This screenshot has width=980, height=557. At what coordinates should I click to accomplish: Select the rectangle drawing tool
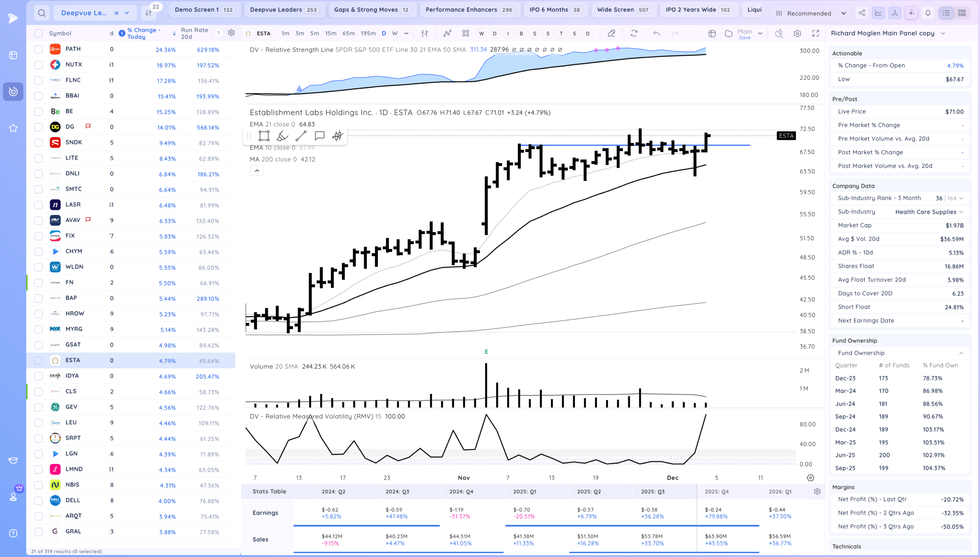click(x=264, y=136)
